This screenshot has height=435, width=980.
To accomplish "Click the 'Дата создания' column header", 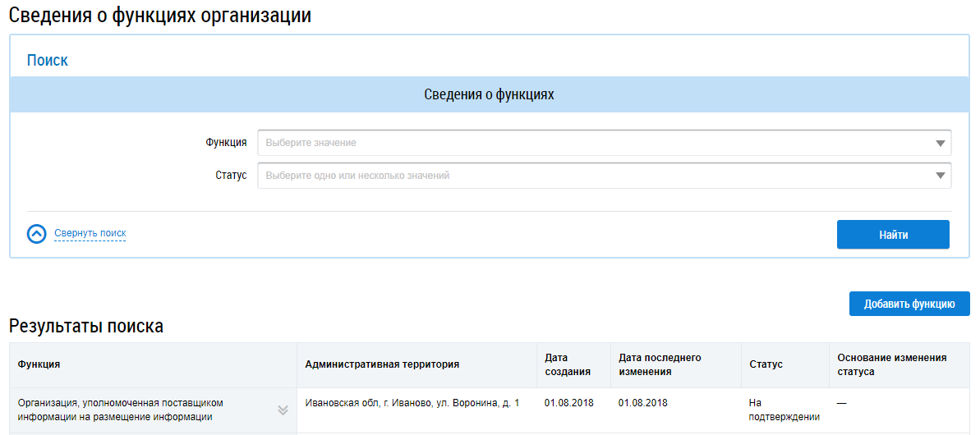I will coord(568,364).
